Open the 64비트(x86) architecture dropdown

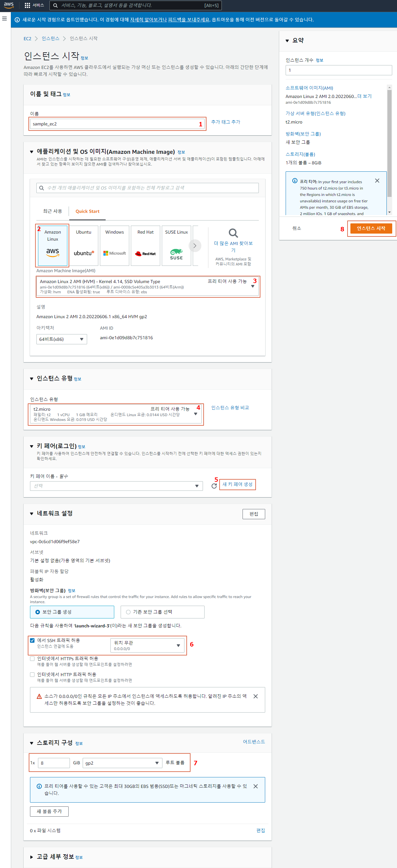point(62,339)
